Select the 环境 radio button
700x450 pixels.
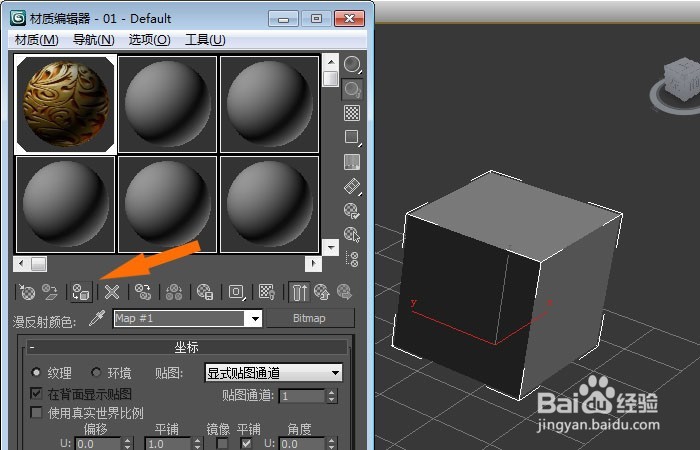tap(96, 372)
